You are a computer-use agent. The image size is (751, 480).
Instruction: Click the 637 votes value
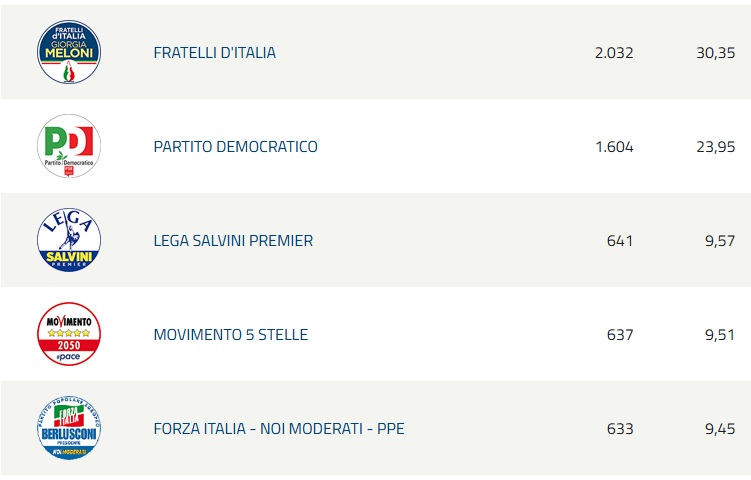(x=620, y=335)
